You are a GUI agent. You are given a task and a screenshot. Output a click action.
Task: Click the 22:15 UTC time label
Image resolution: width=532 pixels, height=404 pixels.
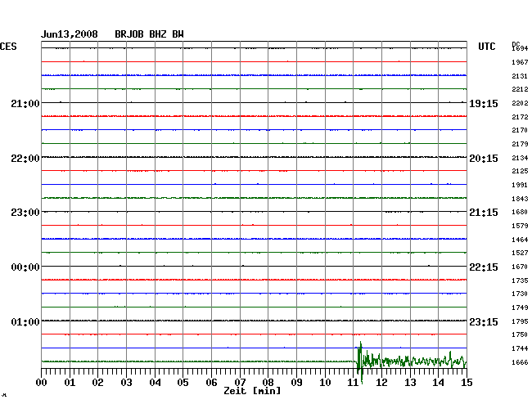pos(484,267)
